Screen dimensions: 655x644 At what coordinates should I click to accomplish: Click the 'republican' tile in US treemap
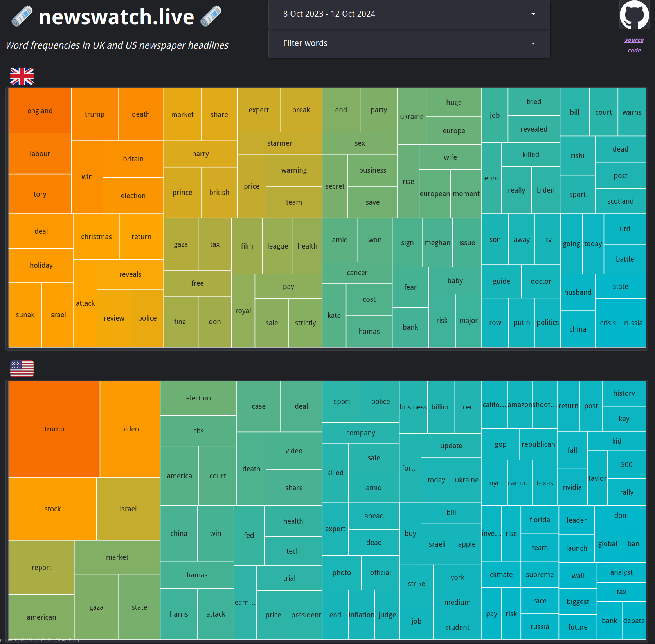point(538,444)
